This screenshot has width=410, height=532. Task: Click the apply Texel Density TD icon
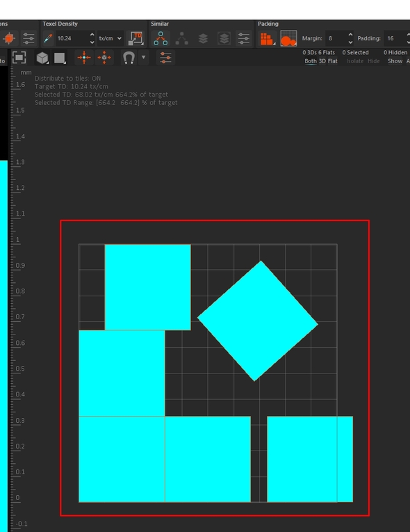coord(136,38)
